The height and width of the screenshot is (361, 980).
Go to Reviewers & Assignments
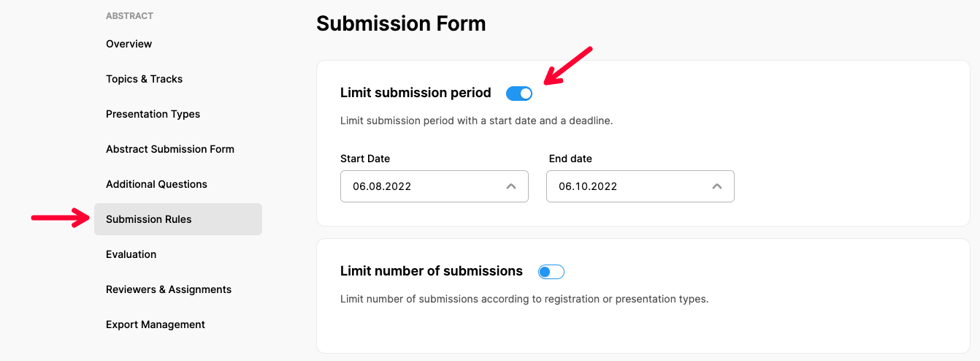click(169, 289)
